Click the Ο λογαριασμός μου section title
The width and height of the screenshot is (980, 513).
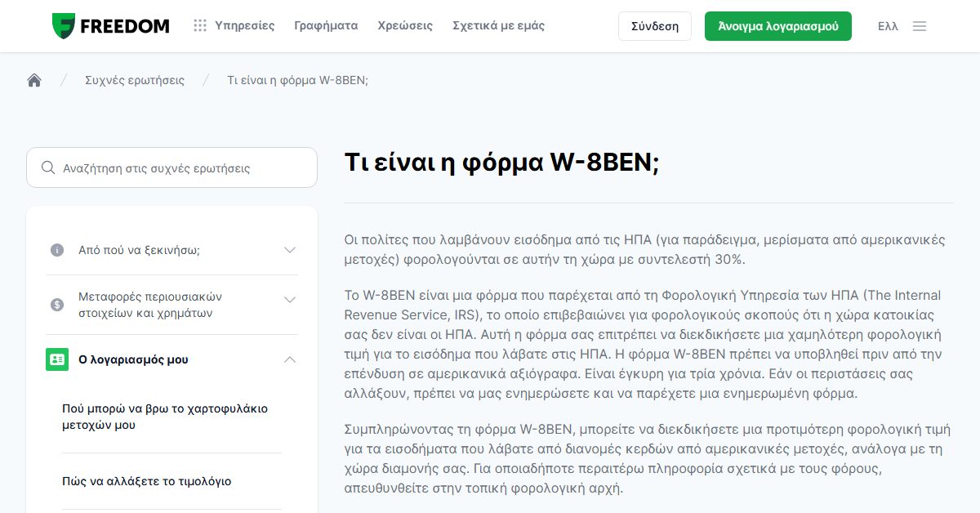coord(133,359)
